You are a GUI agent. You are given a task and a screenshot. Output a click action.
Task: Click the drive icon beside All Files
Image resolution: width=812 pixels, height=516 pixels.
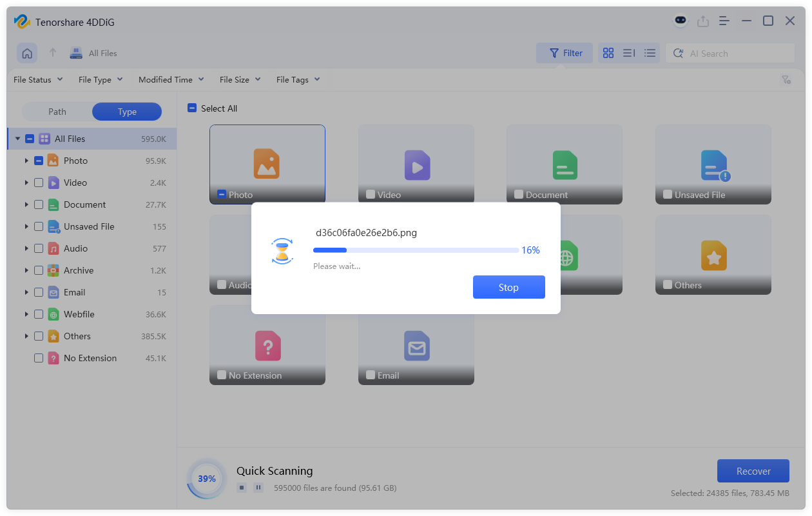coord(76,54)
